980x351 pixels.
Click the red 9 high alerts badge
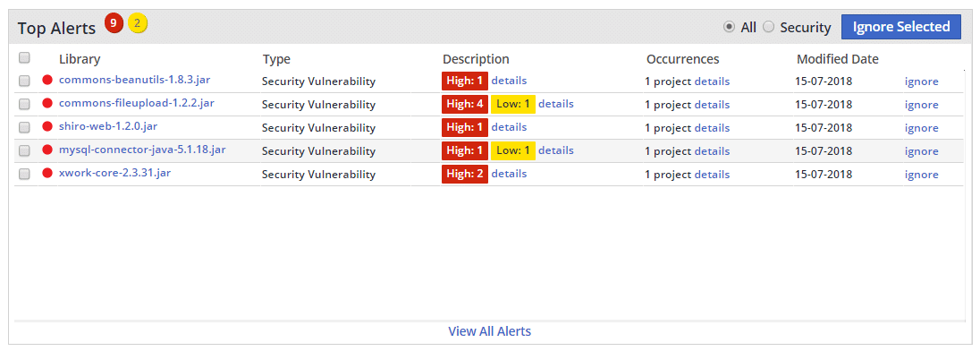[x=114, y=23]
